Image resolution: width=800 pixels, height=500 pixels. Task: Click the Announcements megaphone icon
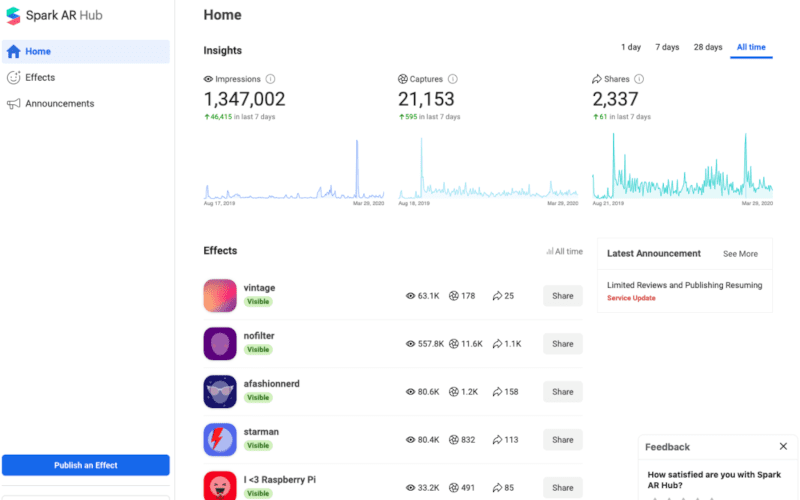click(14, 104)
